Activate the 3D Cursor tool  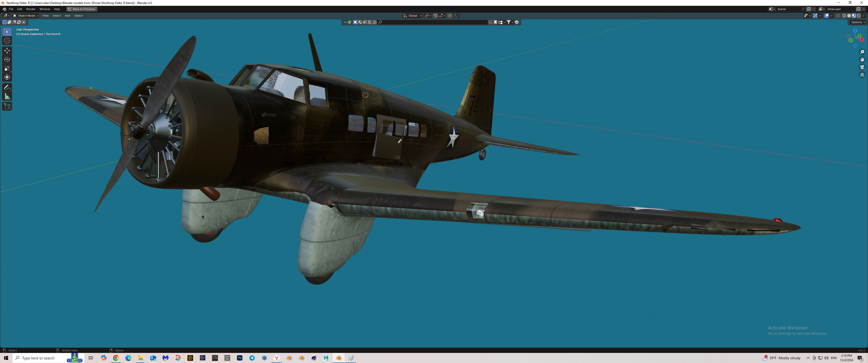point(7,41)
